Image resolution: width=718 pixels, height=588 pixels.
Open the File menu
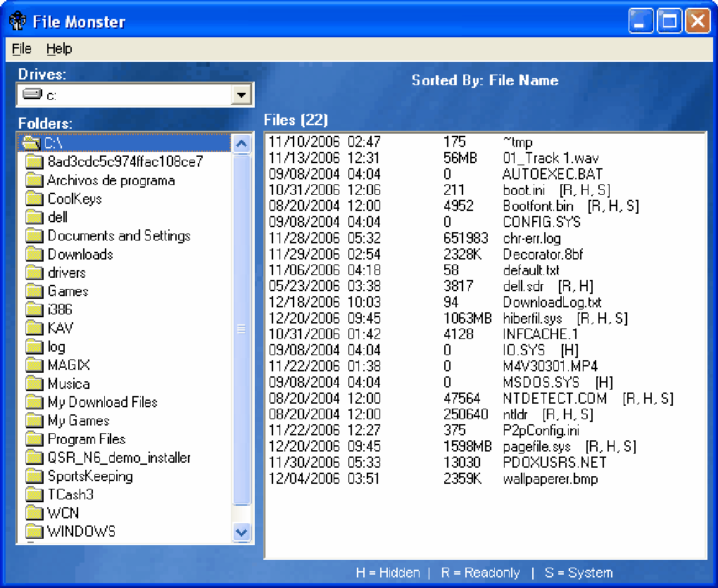pyautogui.click(x=22, y=49)
